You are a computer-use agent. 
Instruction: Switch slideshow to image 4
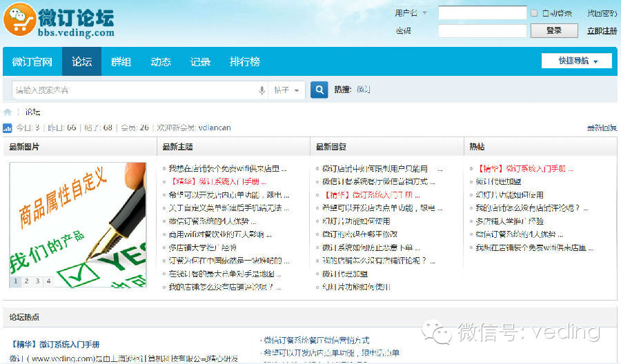point(49,281)
